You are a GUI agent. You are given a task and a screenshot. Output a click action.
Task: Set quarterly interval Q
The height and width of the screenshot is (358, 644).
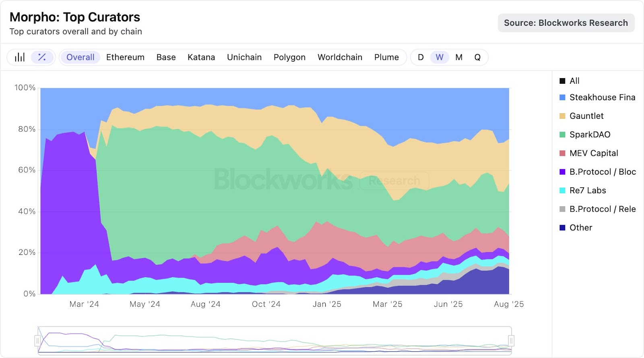(477, 57)
